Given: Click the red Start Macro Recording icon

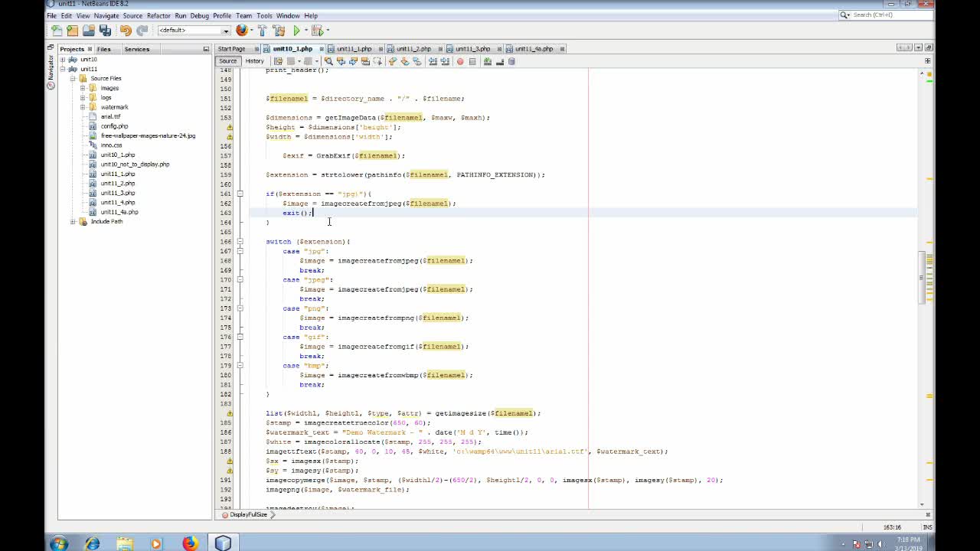Looking at the screenshot, I should pos(459,61).
